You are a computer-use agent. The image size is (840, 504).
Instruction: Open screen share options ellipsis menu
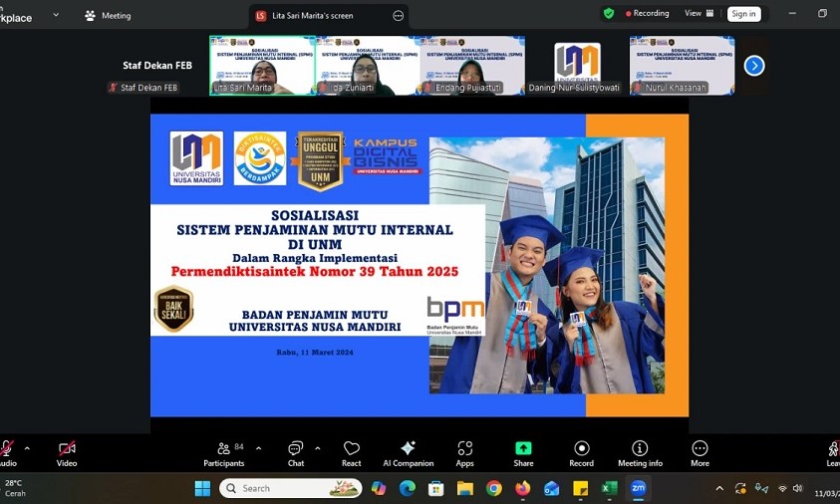point(399,16)
